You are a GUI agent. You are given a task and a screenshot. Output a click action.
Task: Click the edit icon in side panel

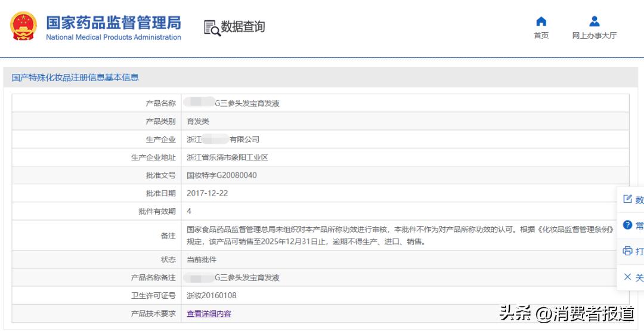tap(627, 199)
